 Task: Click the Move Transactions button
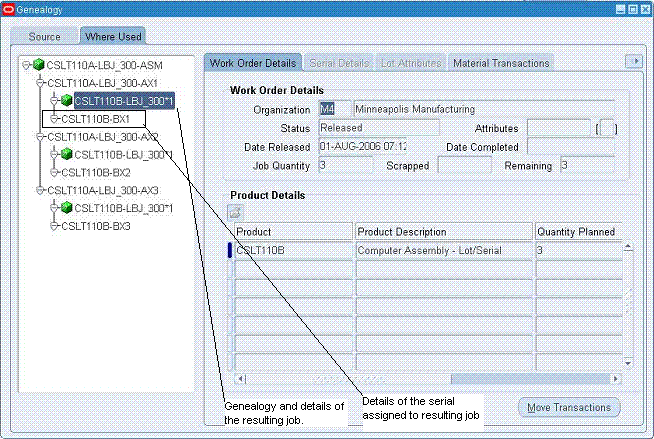tap(569, 407)
